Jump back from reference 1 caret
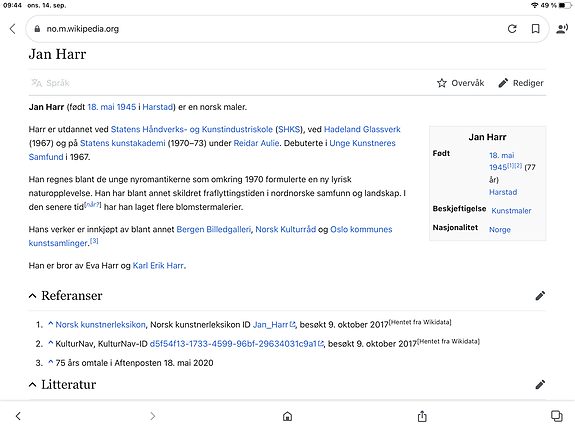The width and height of the screenshot is (575, 431). pyautogui.click(x=51, y=324)
